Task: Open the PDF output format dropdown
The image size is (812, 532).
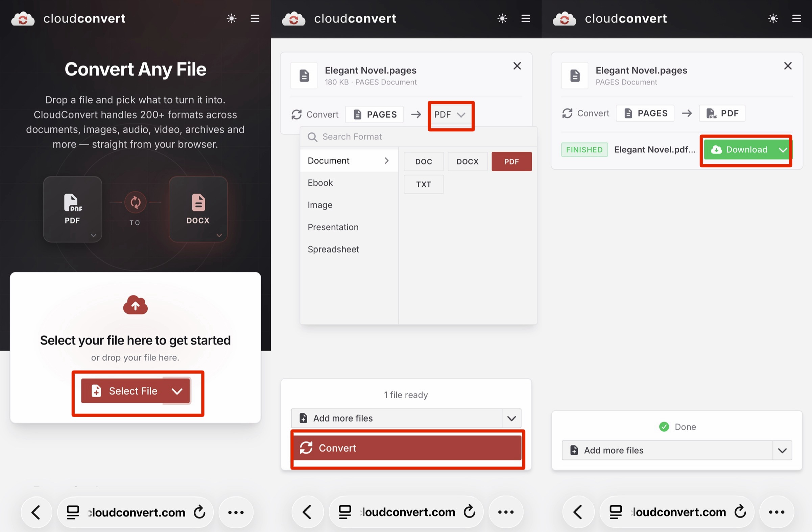Action: tap(450, 115)
